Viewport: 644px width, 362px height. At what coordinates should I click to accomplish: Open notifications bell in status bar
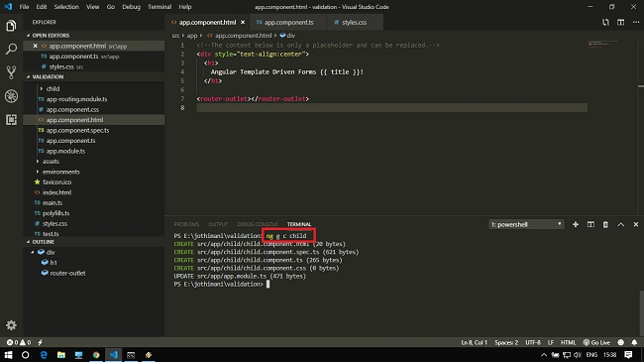[634, 342]
